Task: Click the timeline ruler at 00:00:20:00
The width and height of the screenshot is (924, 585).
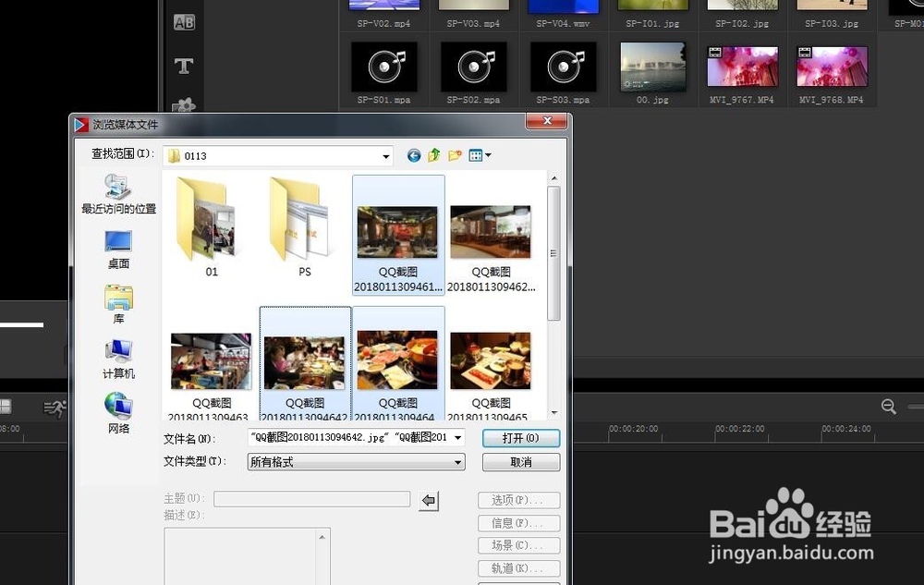Action: [634, 429]
